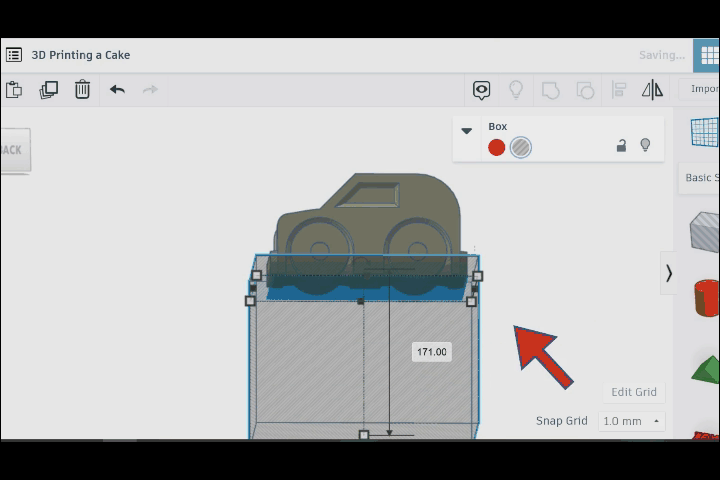Undo the last action
Screen dimensions: 720x480
point(117,90)
